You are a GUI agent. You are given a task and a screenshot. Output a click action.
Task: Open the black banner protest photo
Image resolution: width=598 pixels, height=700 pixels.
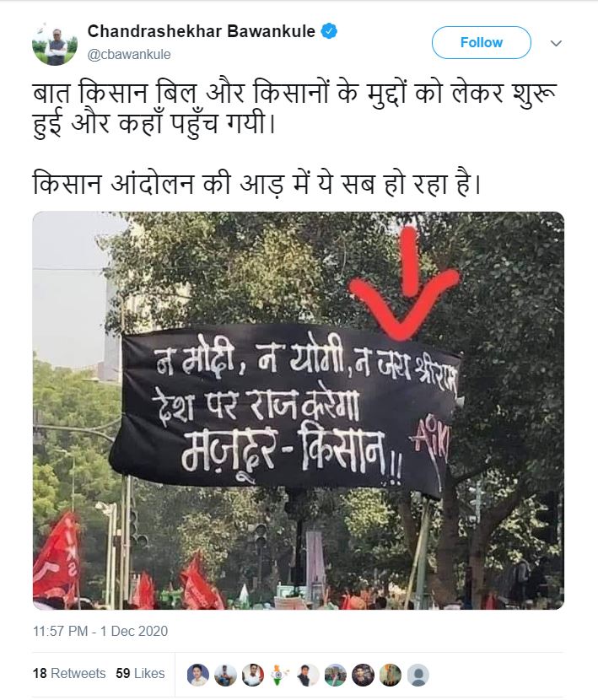coord(299,410)
